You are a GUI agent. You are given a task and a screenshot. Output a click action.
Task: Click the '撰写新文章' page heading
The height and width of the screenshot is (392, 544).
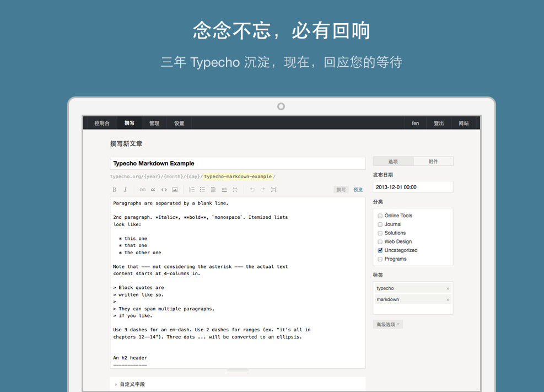(126, 143)
